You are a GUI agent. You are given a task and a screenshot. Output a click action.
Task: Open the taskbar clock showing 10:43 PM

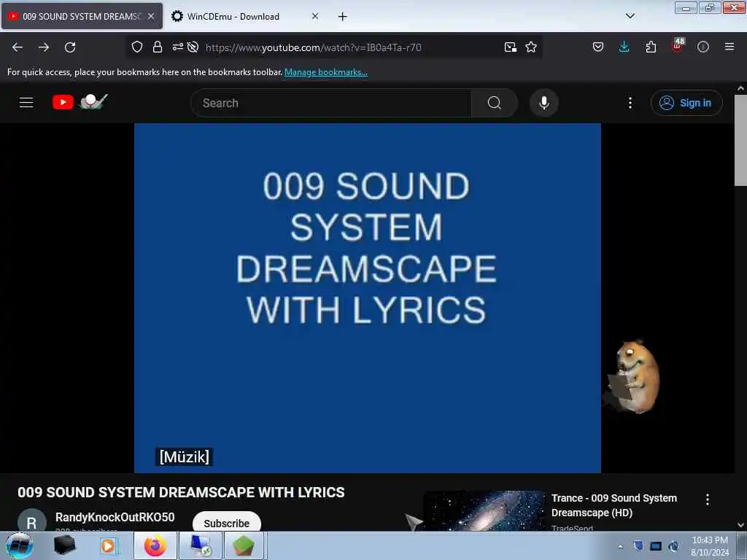710,546
